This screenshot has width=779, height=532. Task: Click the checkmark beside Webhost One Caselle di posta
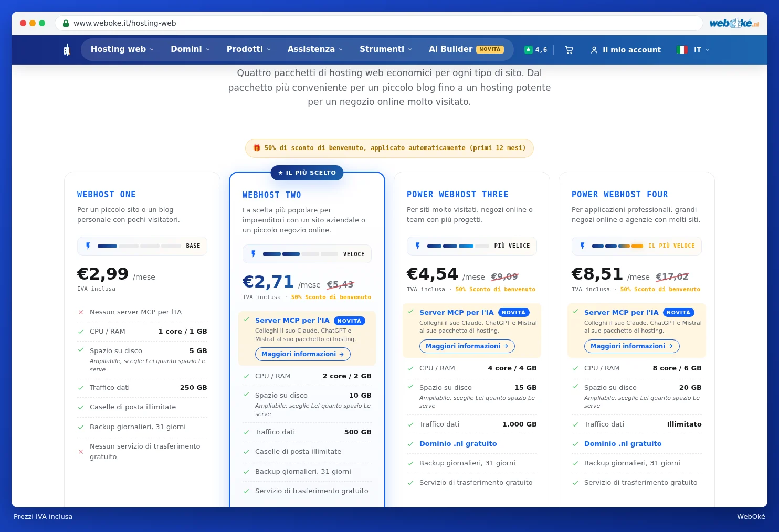pyautogui.click(x=81, y=407)
